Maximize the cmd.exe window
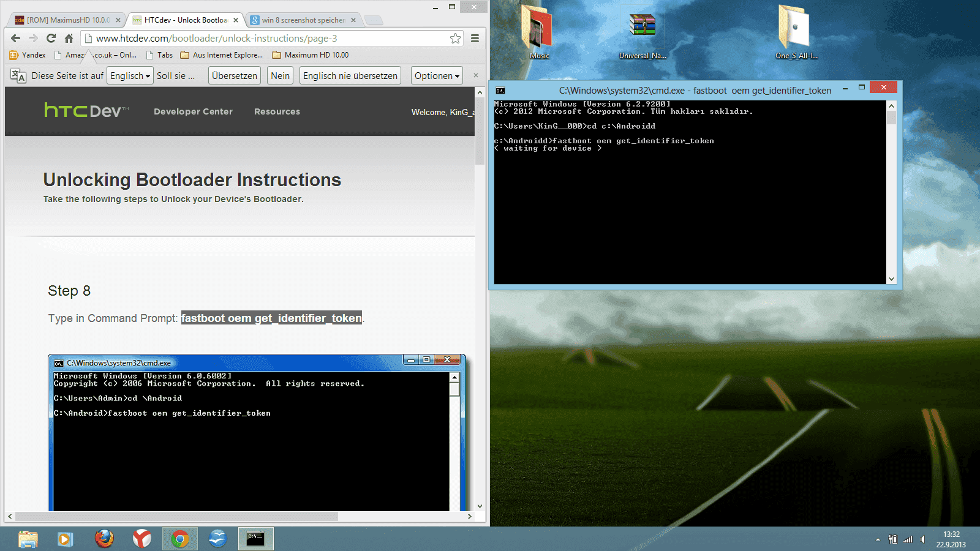980x551 pixels. (x=861, y=88)
